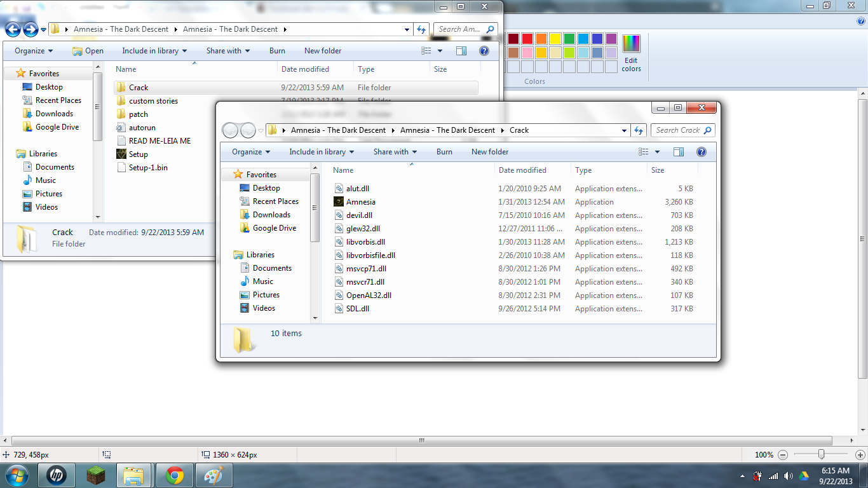
Task: Open the change view dropdown arrow in the Crack window
Action: [657, 152]
